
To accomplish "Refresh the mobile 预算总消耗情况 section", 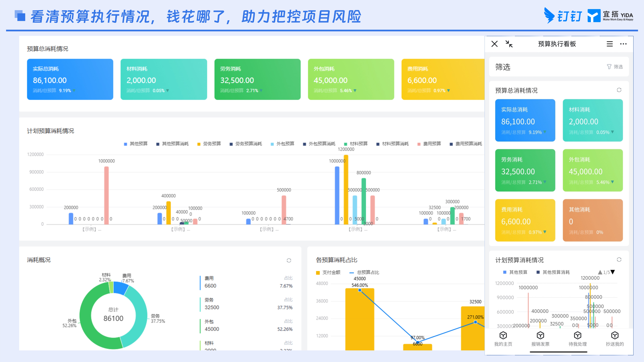I will pos(619,90).
